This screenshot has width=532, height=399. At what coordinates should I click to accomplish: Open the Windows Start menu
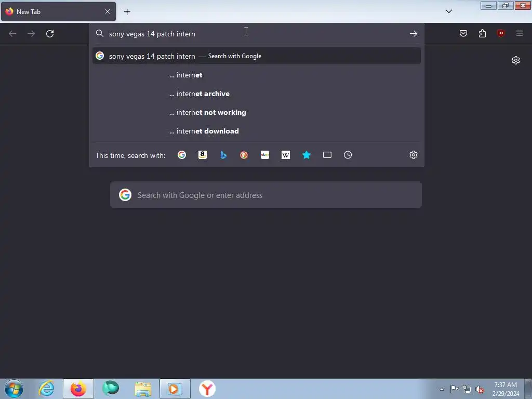click(x=14, y=389)
